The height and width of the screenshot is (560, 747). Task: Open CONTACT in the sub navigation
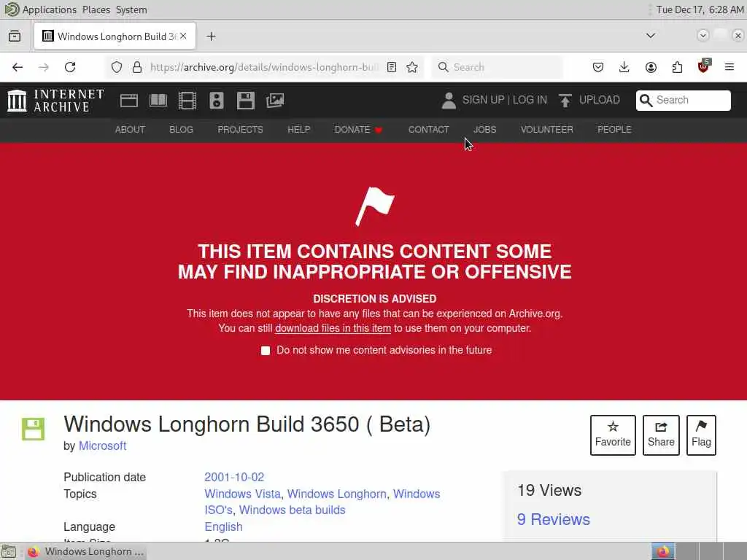click(x=428, y=130)
